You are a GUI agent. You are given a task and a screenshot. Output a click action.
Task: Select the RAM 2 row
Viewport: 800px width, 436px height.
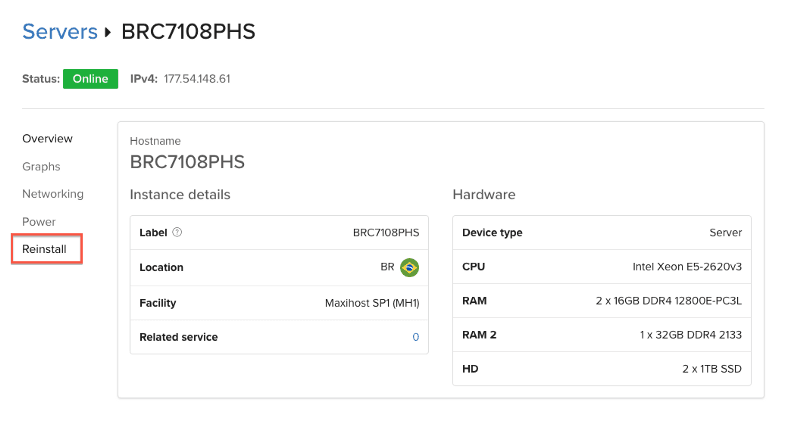(x=602, y=335)
